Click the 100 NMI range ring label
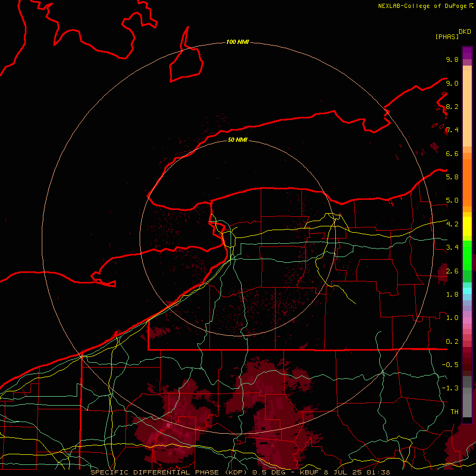The height and width of the screenshot is (476, 476). point(237,42)
